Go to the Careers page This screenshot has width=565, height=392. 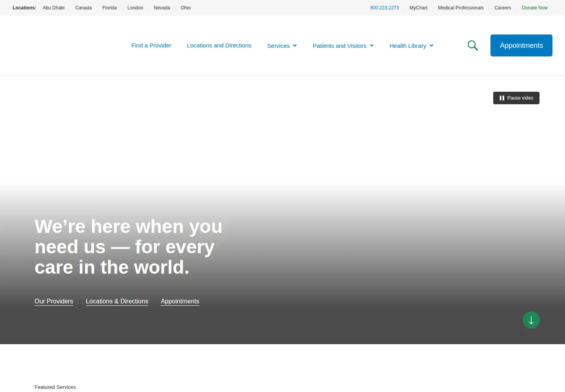[503, 8]
